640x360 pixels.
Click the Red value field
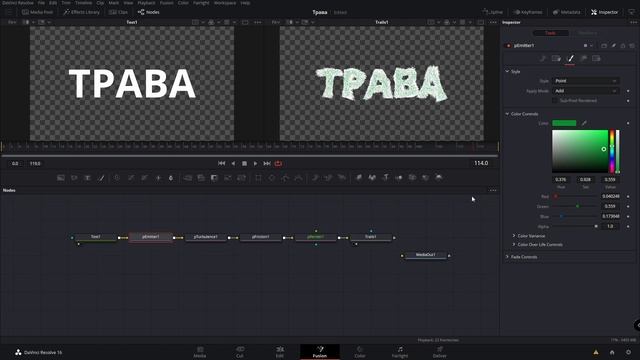click(611, 196)
